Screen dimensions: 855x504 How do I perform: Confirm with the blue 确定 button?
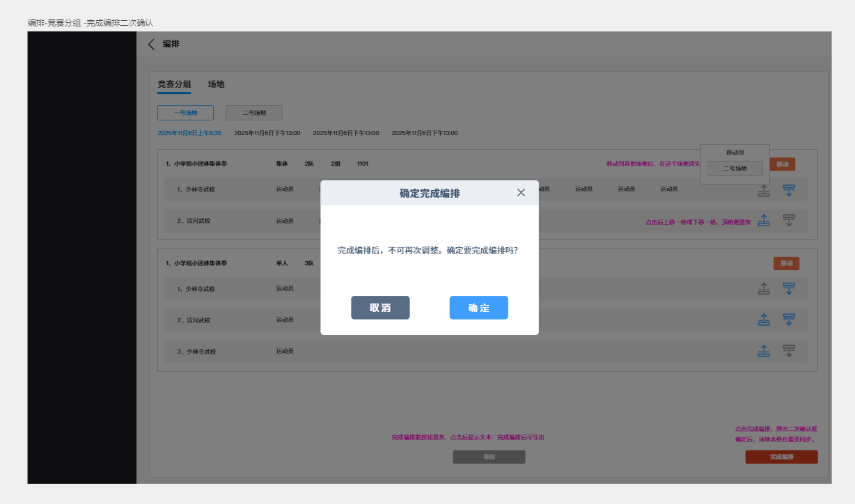point(478,308)
